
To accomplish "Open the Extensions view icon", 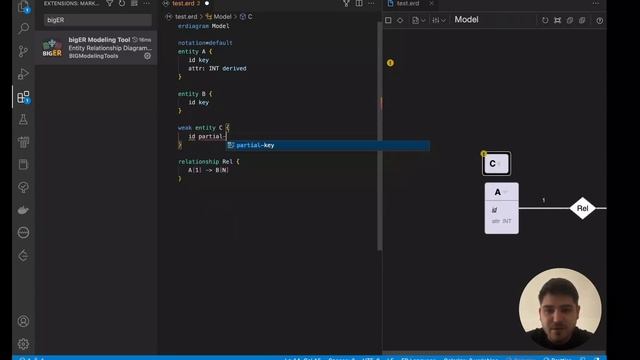I will [23, 97].
